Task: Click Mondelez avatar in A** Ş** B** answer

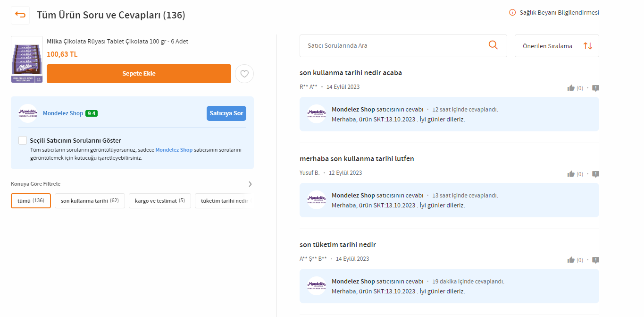Action: pyautogui.click(x=317, y=286)
